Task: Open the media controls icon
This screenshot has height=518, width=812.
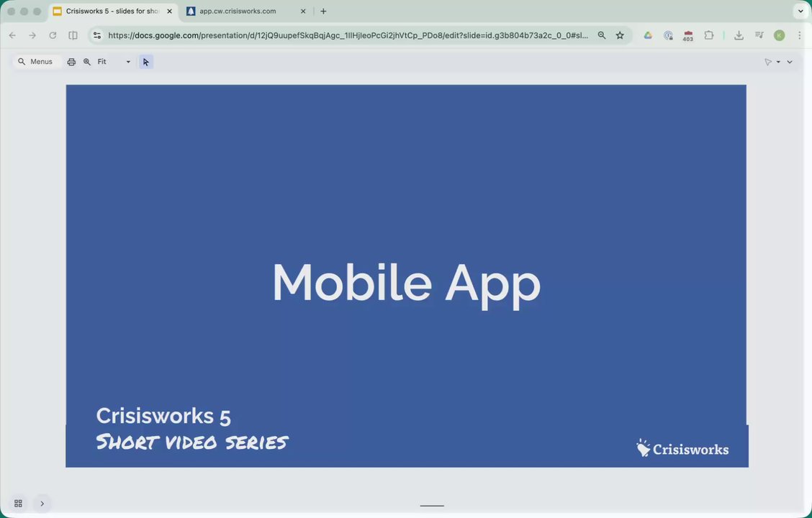Action: (x=759, y=35)
